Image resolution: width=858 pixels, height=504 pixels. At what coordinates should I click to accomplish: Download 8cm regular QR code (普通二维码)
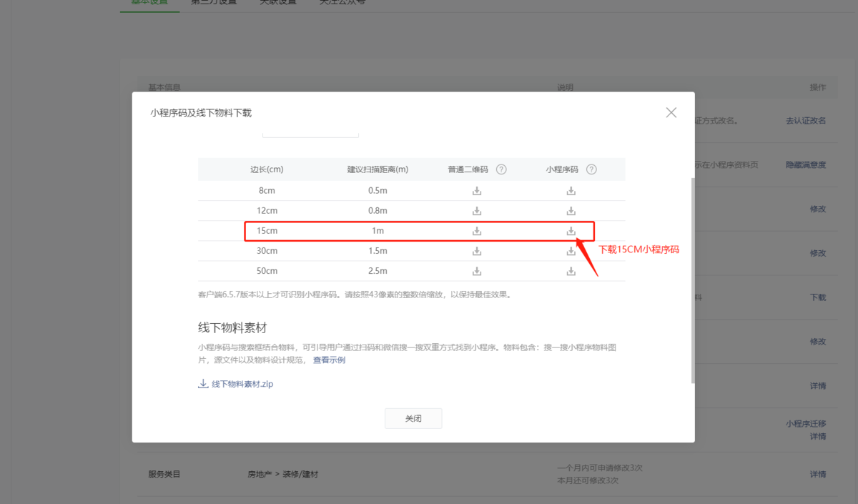(x=477, y=191)
